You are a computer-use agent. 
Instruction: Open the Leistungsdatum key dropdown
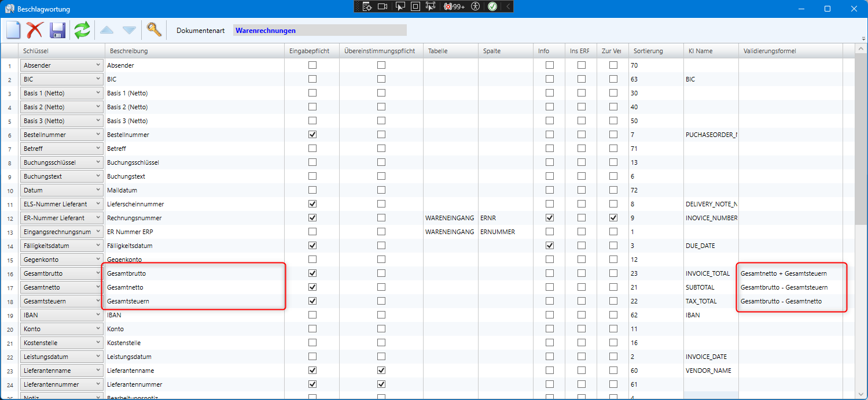[61, 357]
